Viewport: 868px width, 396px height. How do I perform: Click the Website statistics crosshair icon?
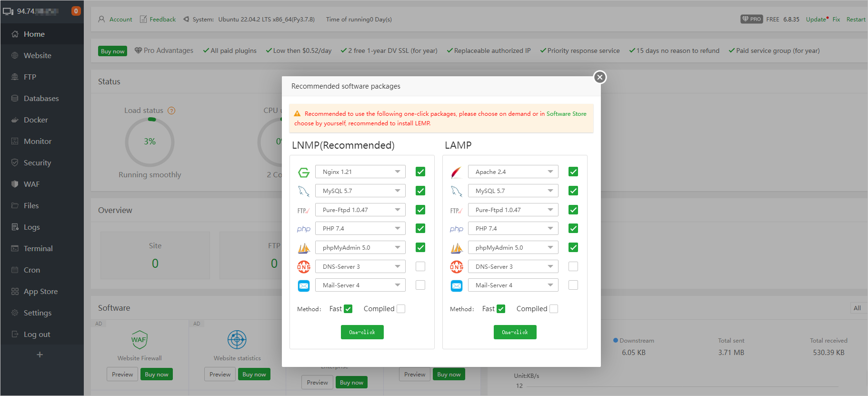(237, 340)
